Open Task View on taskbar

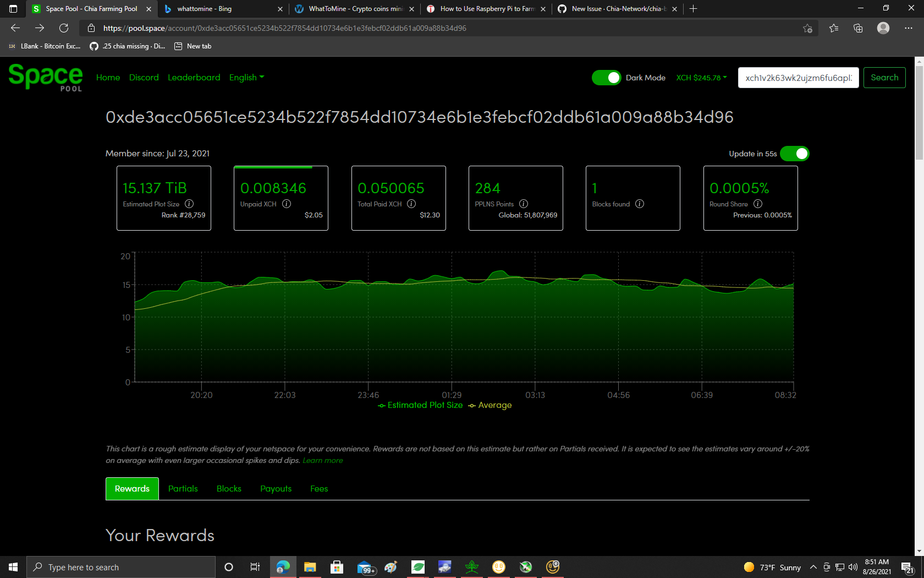pos(255,567)
